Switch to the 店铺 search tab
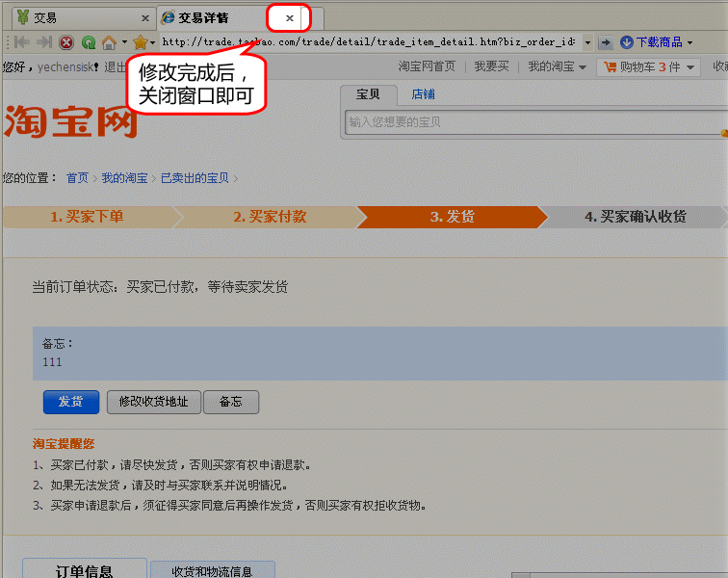The image size is (728, 578). (x=423, y=94)
